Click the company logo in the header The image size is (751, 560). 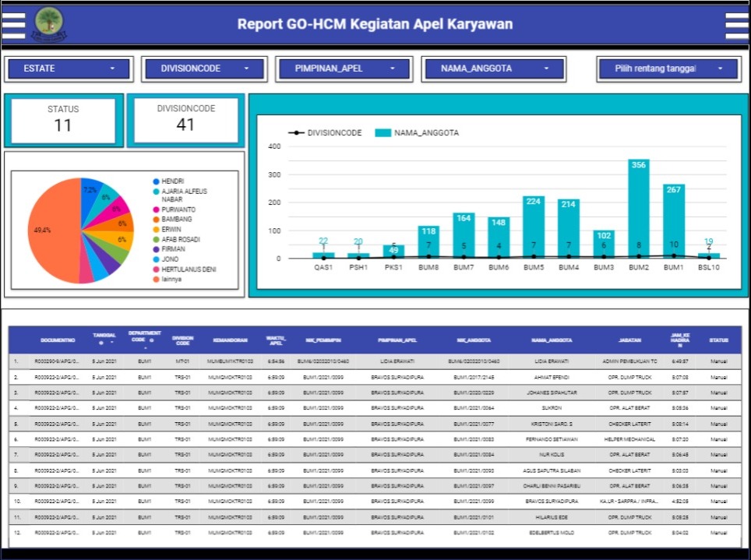(x=49, y=24)
